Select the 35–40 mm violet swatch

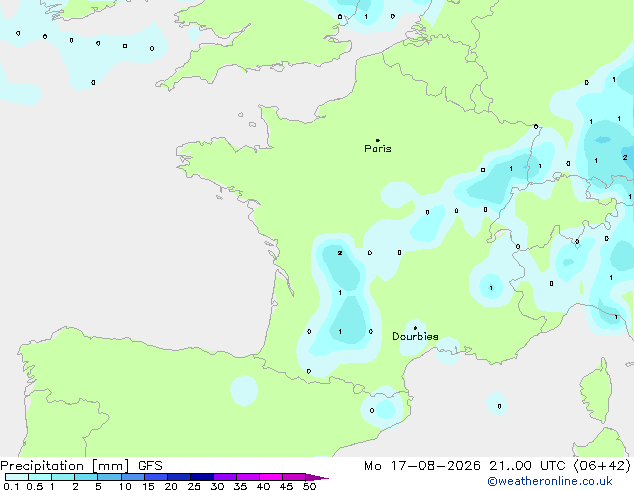point(248,477)
